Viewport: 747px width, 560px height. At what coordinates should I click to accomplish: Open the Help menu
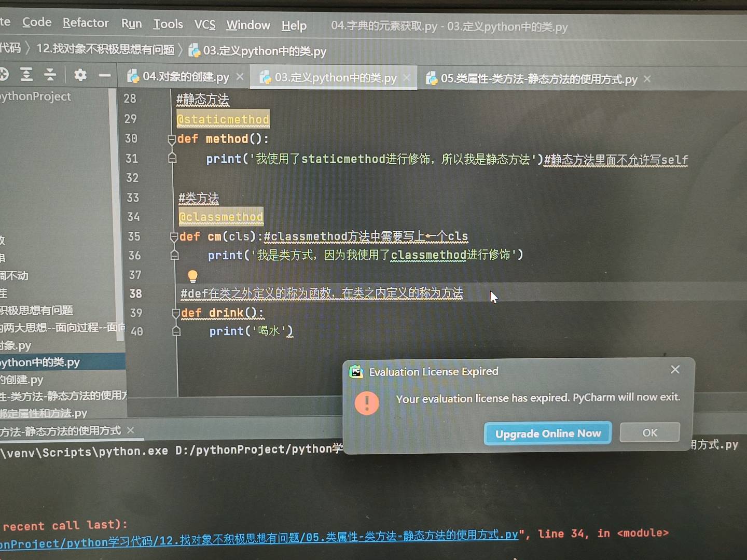(294, 25)
